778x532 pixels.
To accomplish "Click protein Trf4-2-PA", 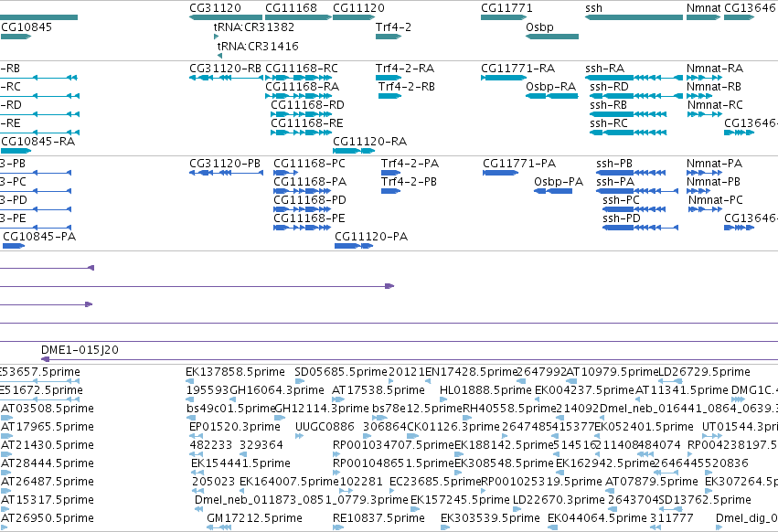I will point(410,164).
